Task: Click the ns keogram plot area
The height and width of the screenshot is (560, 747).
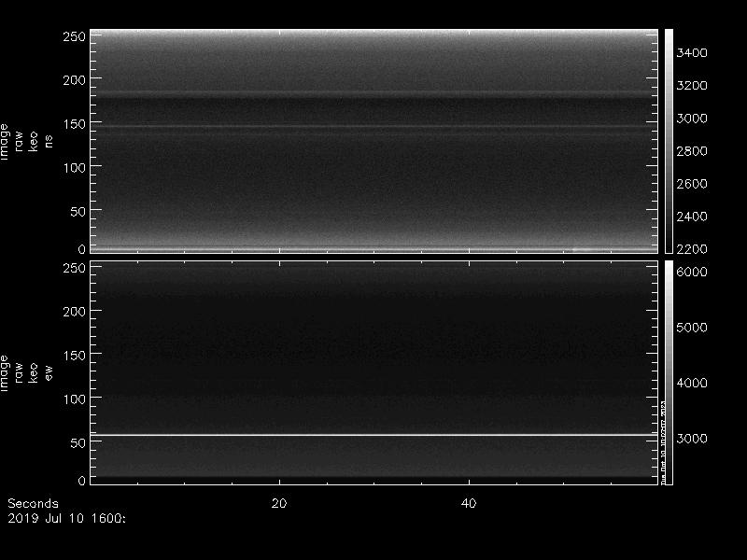Action: coord(374,141)
